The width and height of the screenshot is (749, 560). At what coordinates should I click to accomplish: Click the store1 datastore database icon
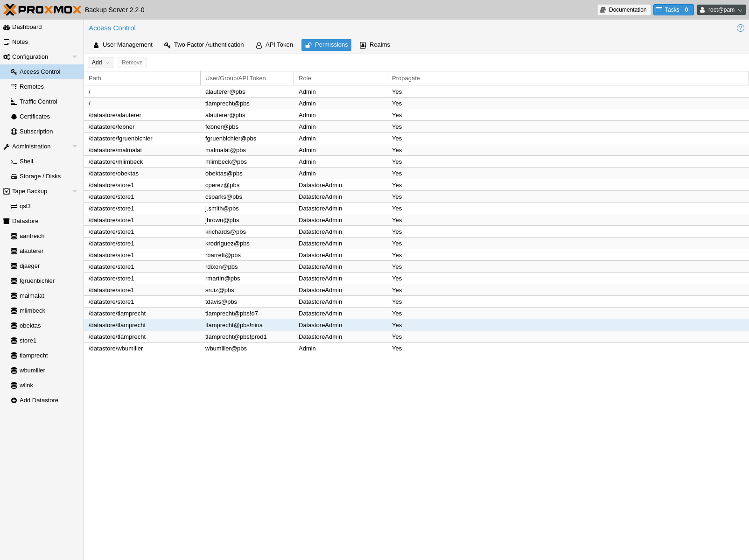point(14,341)
